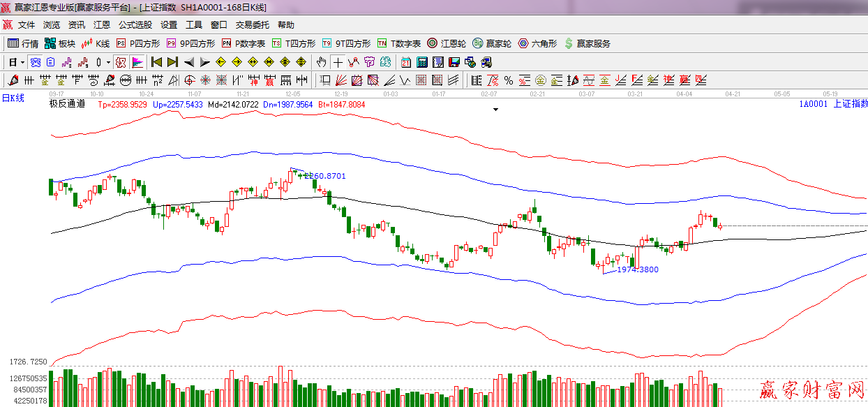
Task: Select the hand pan tool
Action: (321, 61)
